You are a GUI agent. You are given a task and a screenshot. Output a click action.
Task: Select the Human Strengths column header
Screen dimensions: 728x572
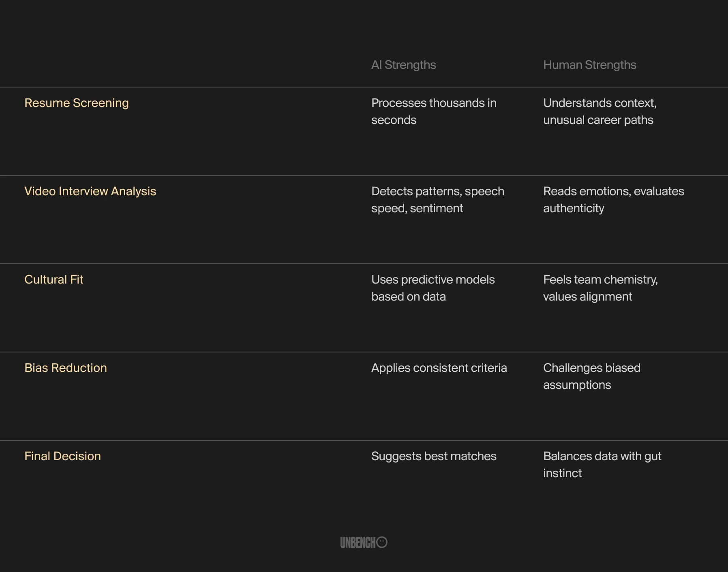[590, 65]
